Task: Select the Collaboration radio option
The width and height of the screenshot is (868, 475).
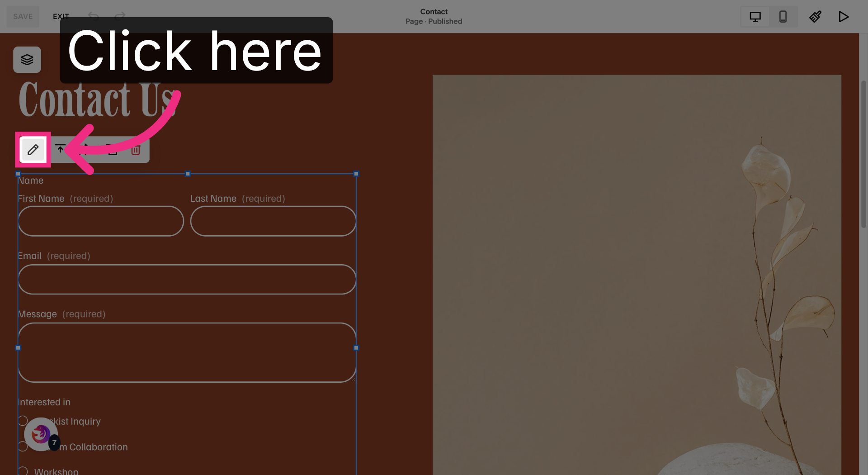Action: coord(23,446)
